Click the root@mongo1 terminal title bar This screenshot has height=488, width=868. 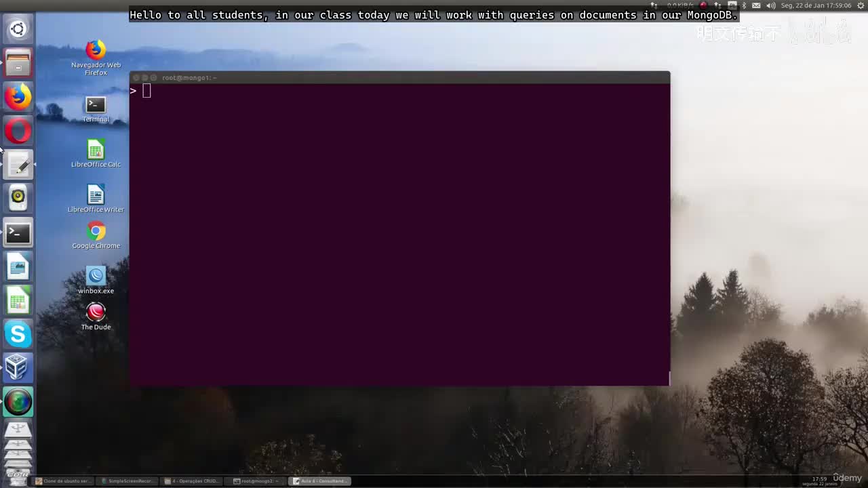[x=399, y=77]
